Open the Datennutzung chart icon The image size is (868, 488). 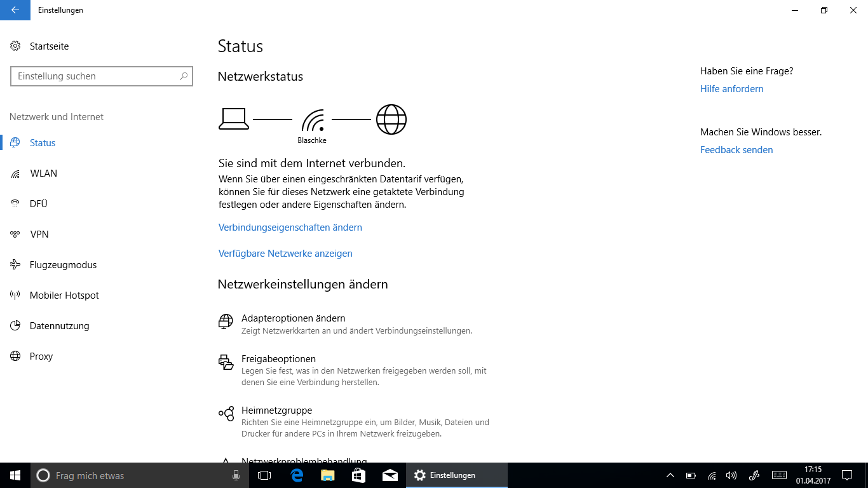point(16,326)
